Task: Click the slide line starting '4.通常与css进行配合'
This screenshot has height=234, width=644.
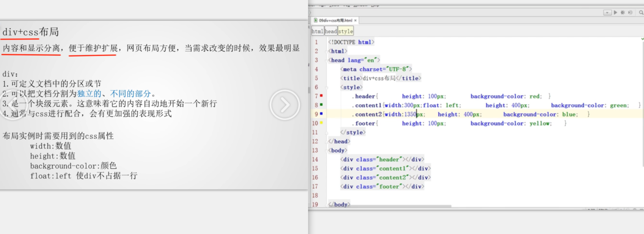Action: (x=87, y=113)
